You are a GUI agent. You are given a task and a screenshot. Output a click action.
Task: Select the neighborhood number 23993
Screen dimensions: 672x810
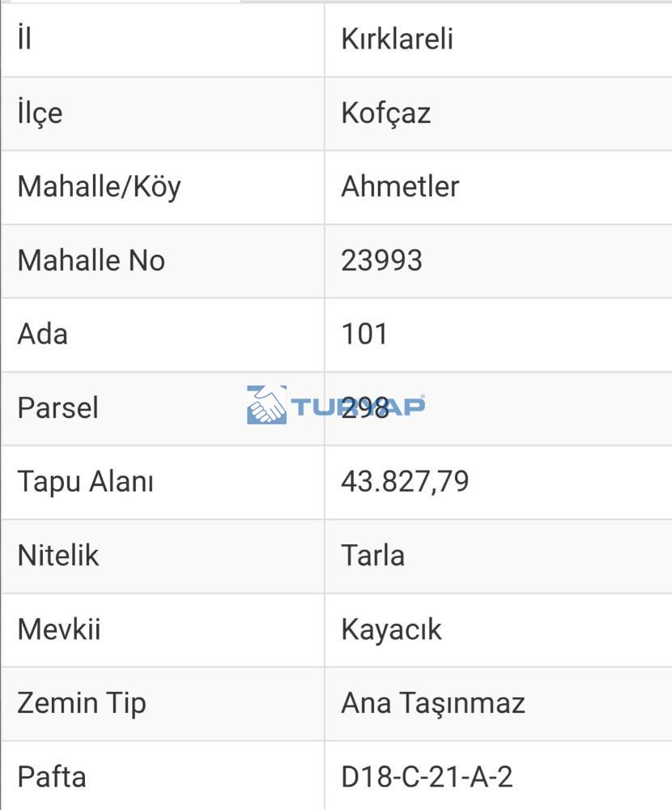coord(381,260)
